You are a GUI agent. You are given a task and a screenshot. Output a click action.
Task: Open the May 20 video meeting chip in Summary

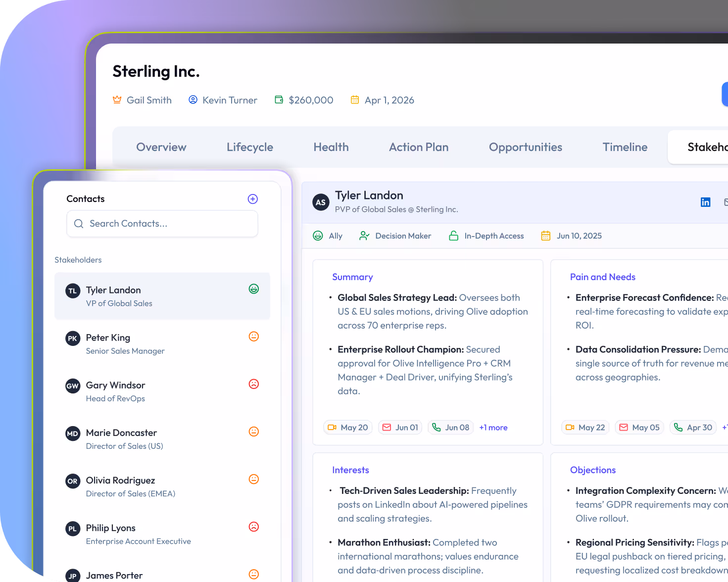pos(348,428)
